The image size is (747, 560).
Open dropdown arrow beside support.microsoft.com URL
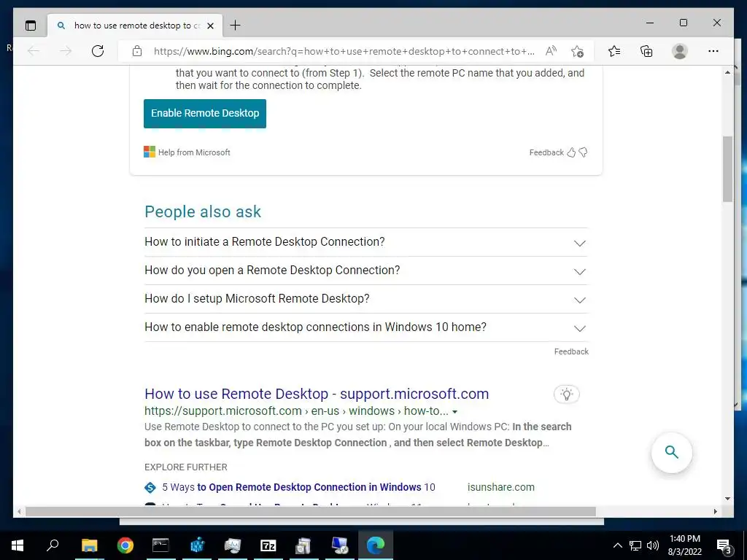point(454,411)
